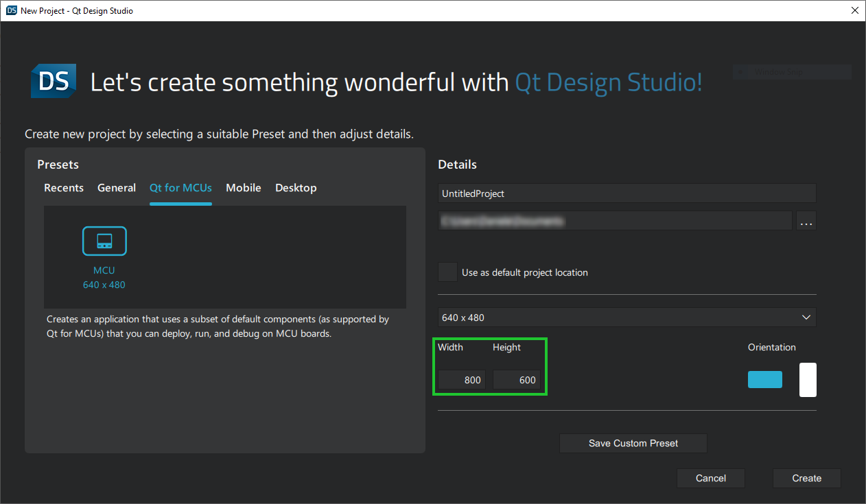Select landscape orientation
Viewport: 866px width, 504px height.
coord(764,379)
